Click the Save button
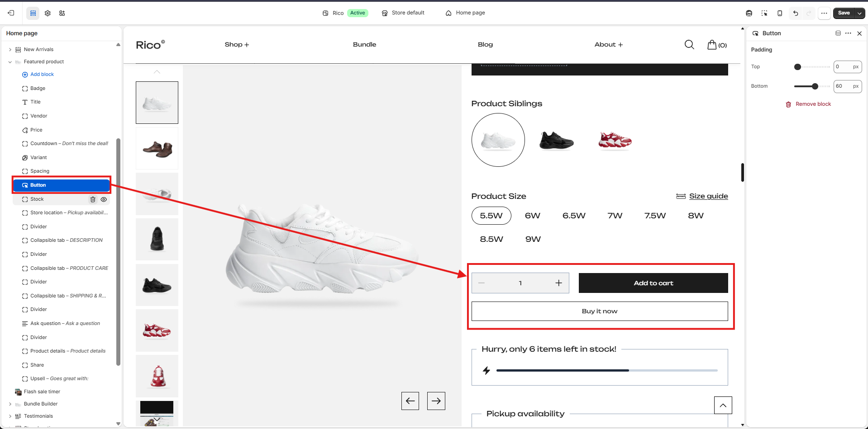Image resolution: width=868 pixels, height=429 pixels. click(844, 13)
